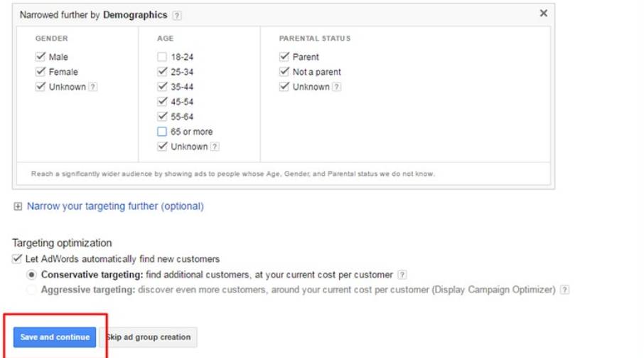
Task: Enable the 18-24 age checkbox
Action: 162,57
